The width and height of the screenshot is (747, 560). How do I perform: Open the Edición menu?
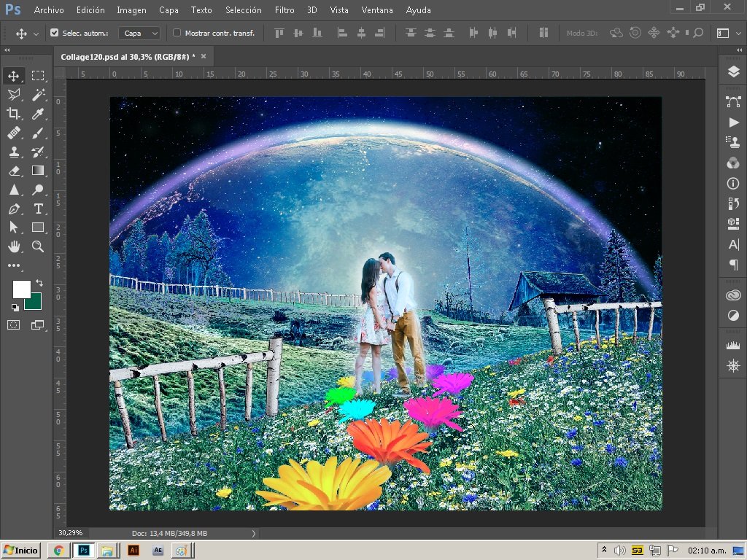(90, 10)
